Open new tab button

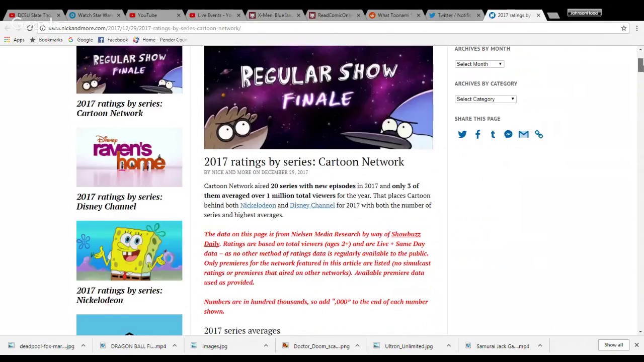tap(553, 16)
